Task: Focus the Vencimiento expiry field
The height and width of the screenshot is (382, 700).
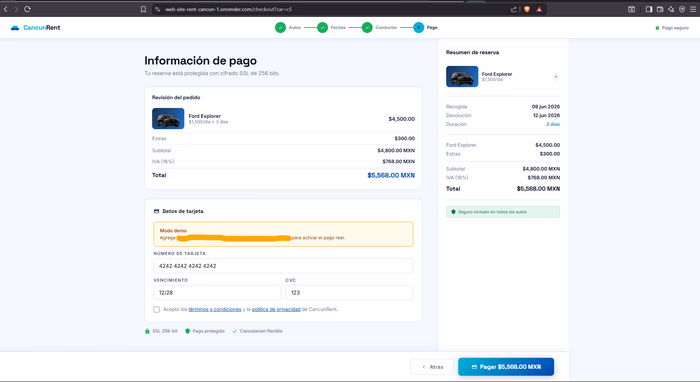Action: [217, 293]
